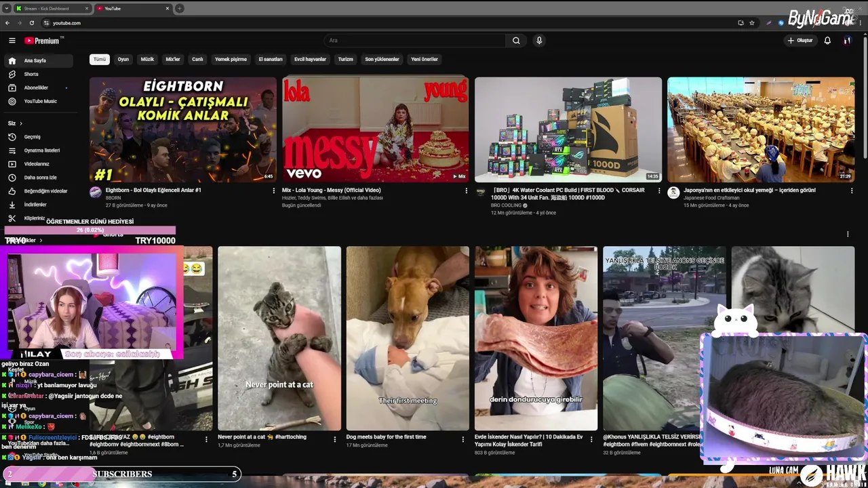Click the magnifier search button
The width and height of the screenshot is (868, 488).
click(x=516, y=41)
